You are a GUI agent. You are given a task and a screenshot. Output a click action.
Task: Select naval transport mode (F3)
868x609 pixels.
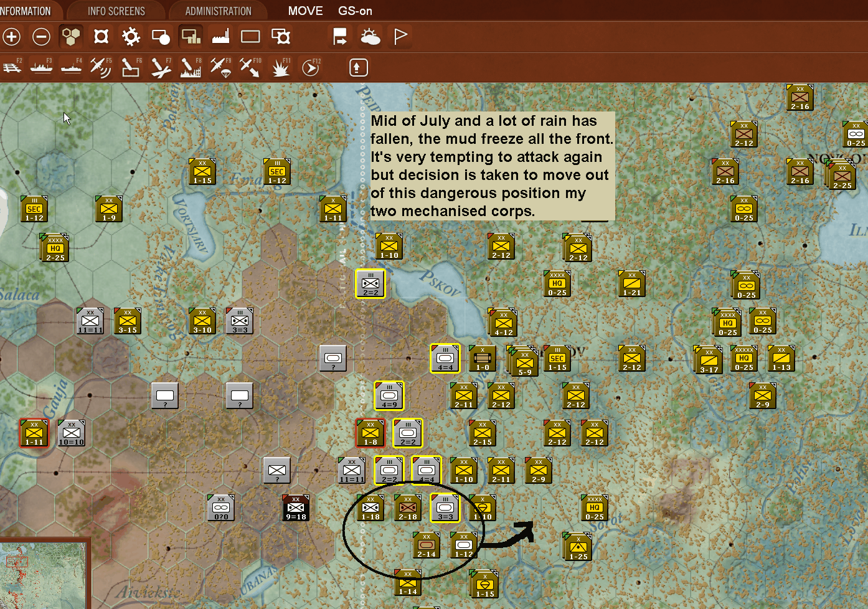(x=42, y=67)
